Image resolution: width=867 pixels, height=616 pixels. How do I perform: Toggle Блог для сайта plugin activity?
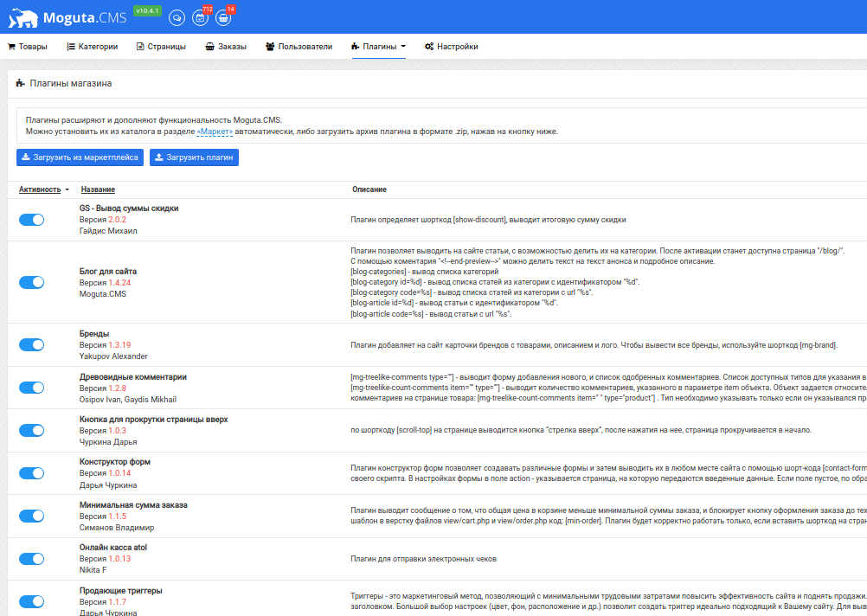[x=31, y=283]
